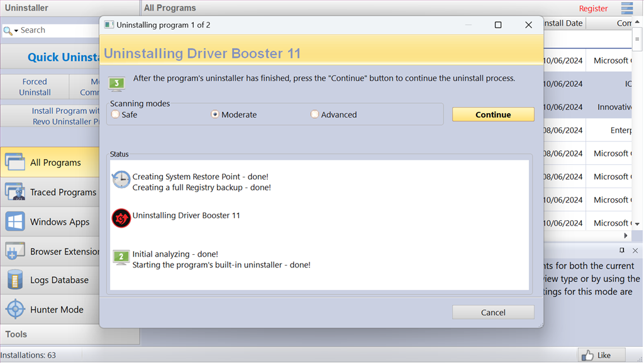Expand the Tools section
644x363 pixels.
[x=16, y=334]
